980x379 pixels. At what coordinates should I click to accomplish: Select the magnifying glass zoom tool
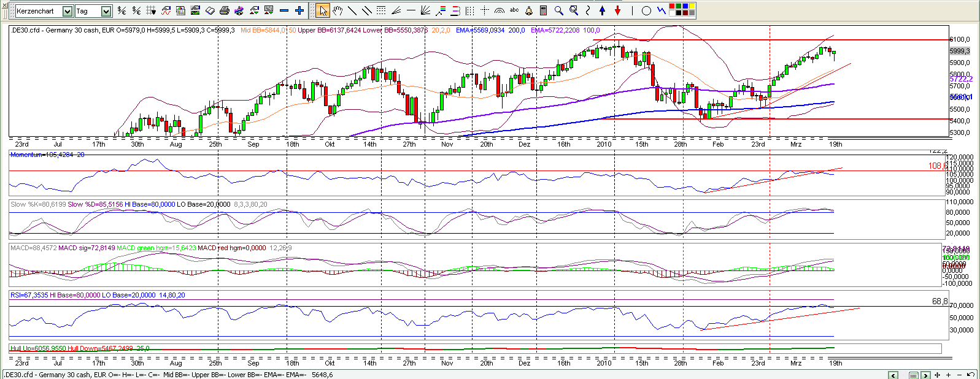[558, 10]
